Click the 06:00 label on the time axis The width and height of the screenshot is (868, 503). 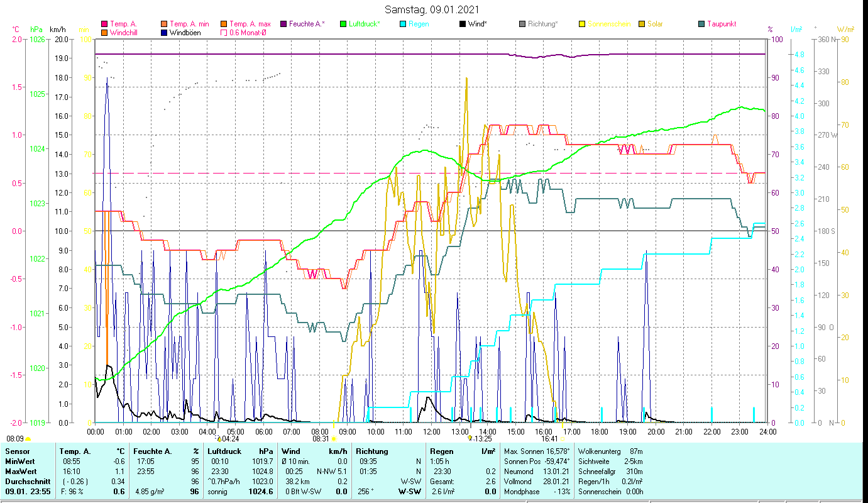point(263,431)
